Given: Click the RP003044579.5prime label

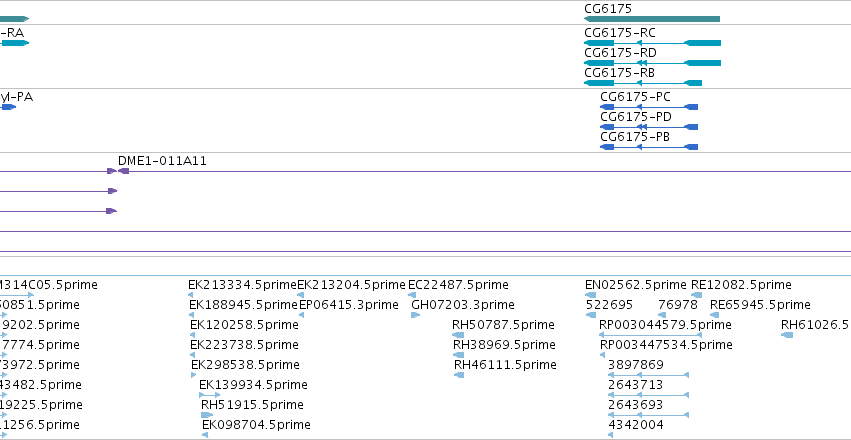Looking at the screenshot, I should pos(665,325).
